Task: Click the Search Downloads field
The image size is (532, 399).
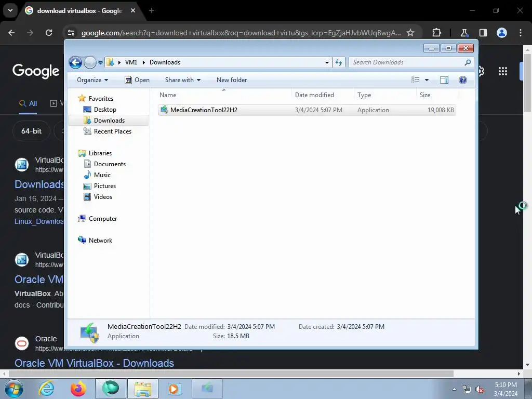Action: click(x=411, y=62)
